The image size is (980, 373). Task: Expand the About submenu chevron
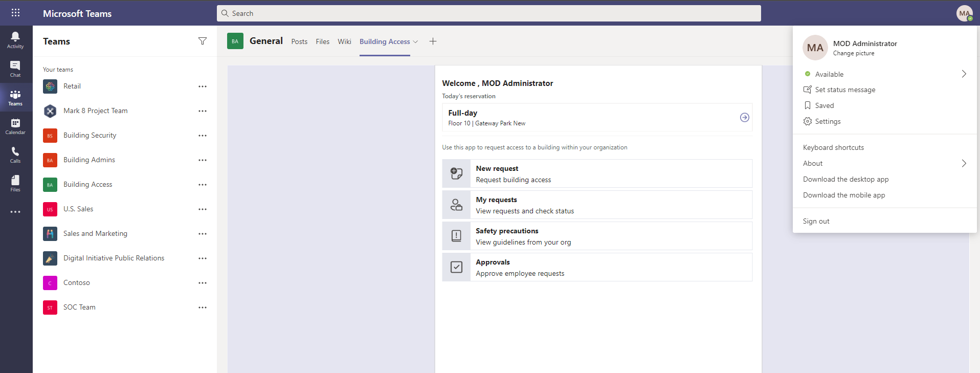click(x=964, y=163)
